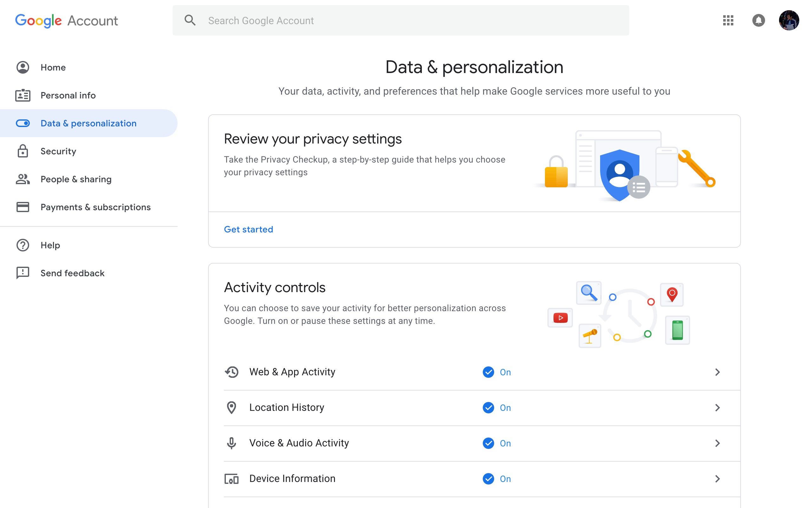Expand Web & App Activity chevron

tap(717, 372)
